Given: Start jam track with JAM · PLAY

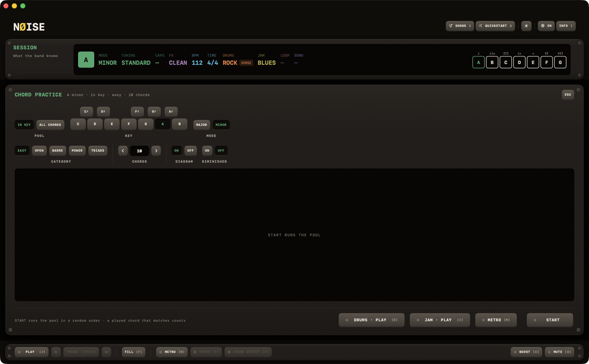Looking at the screenshot, I should coord(440,320).
